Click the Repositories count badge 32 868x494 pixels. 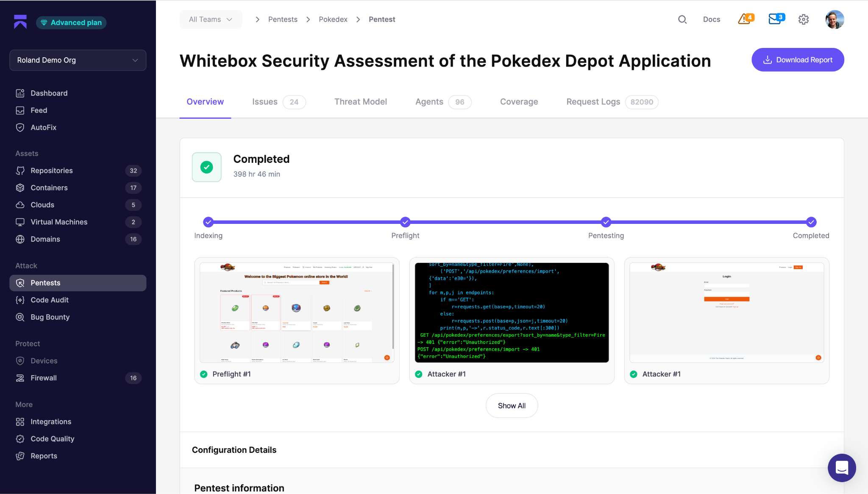134,170
